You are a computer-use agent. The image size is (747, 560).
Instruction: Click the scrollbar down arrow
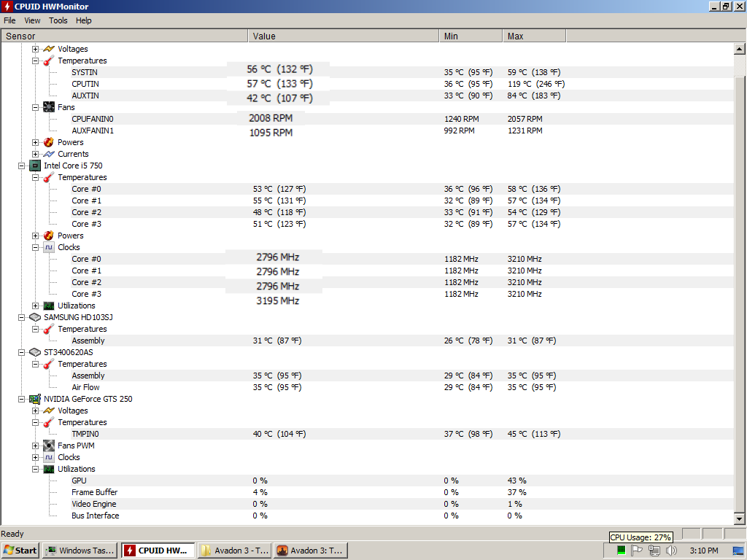[740, 519]
